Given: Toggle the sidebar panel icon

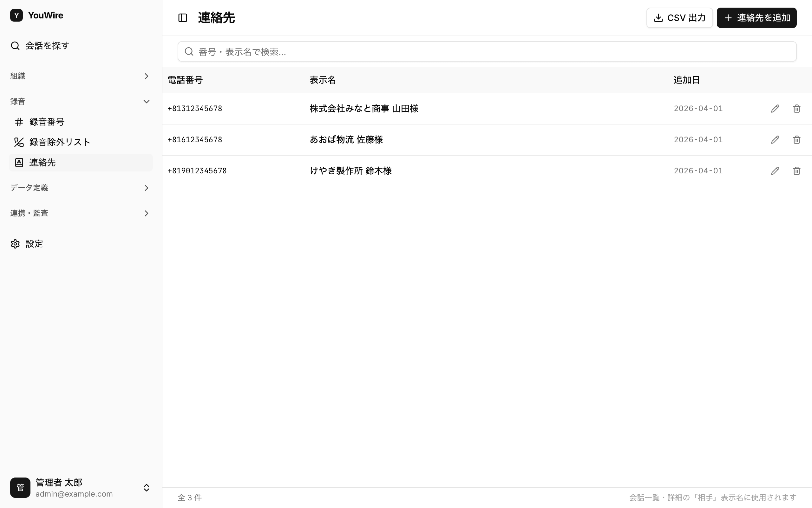Looking at the screenshot, I should (182, 18).
